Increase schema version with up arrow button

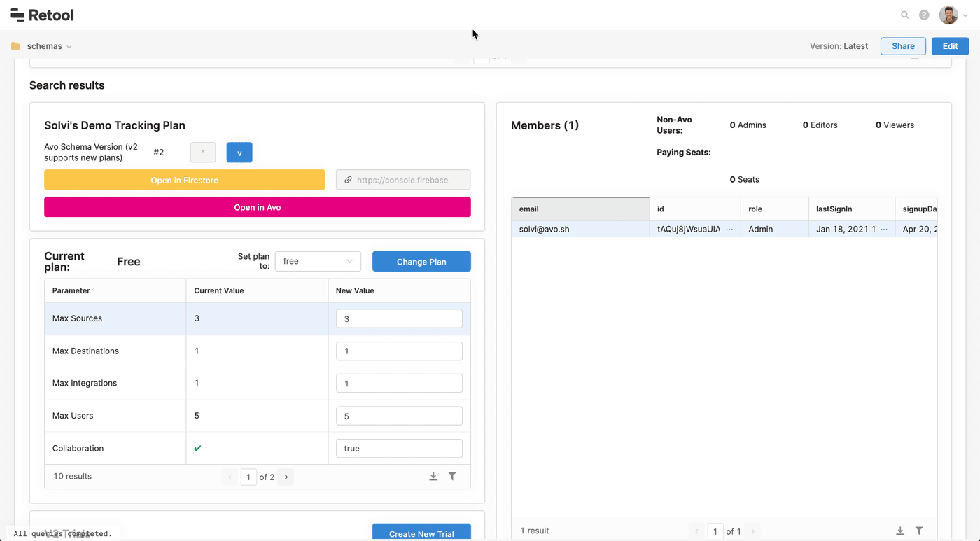(203, 153)
